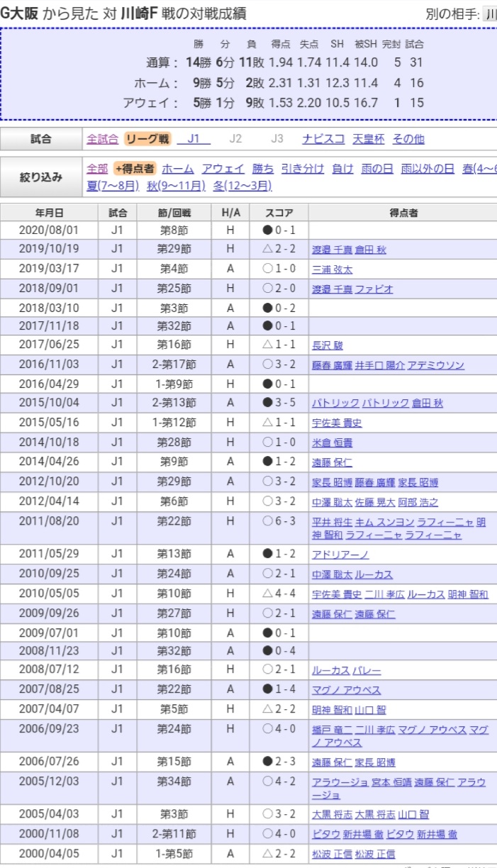Screen dimensions: 497x868
Task: Select the ○6-3 score cell
Action: pos(279,528)
